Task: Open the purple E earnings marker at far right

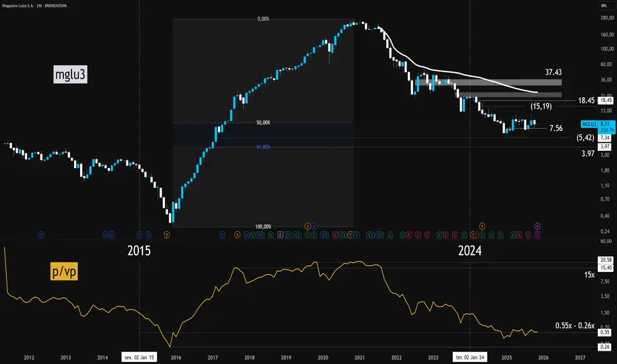Action: tap(538, 235)
